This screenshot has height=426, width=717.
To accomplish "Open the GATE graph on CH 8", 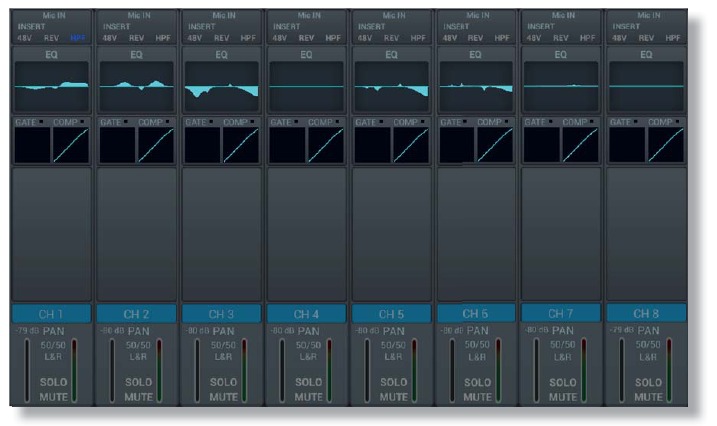I will (627, 145).
